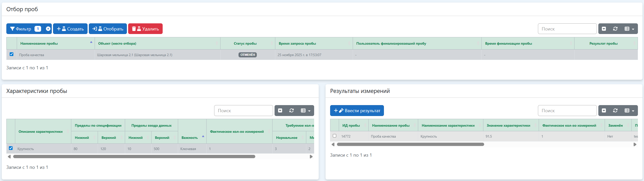Image resolution: width=644 pixels, height=181 pixels.
Task: Select the Ключевая importance cell
Action: coord(192,149)
